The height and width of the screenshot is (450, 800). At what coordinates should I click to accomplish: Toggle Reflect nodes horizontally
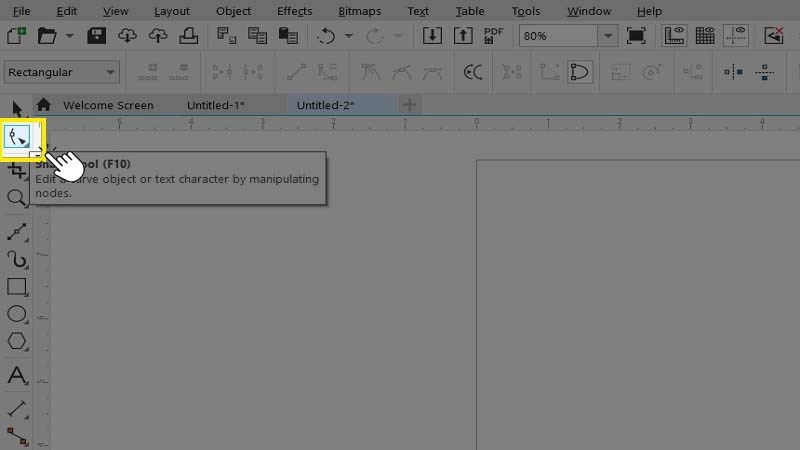[733, 72]
